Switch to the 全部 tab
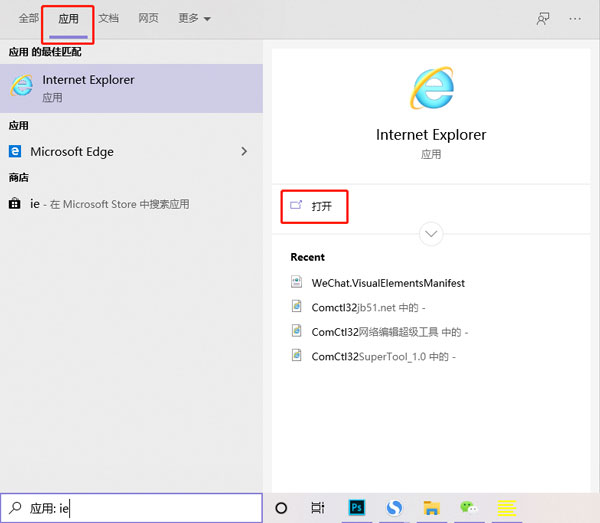This screenshot has width=600, height=523. click(29, 18)
